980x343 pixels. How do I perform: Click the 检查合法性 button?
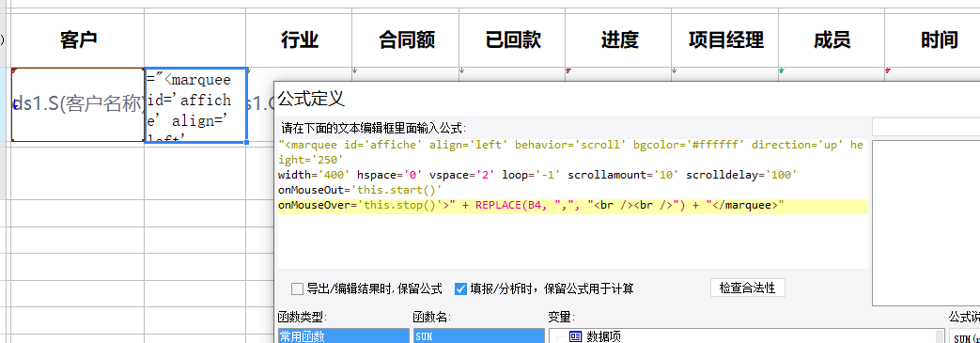[748, 288]
